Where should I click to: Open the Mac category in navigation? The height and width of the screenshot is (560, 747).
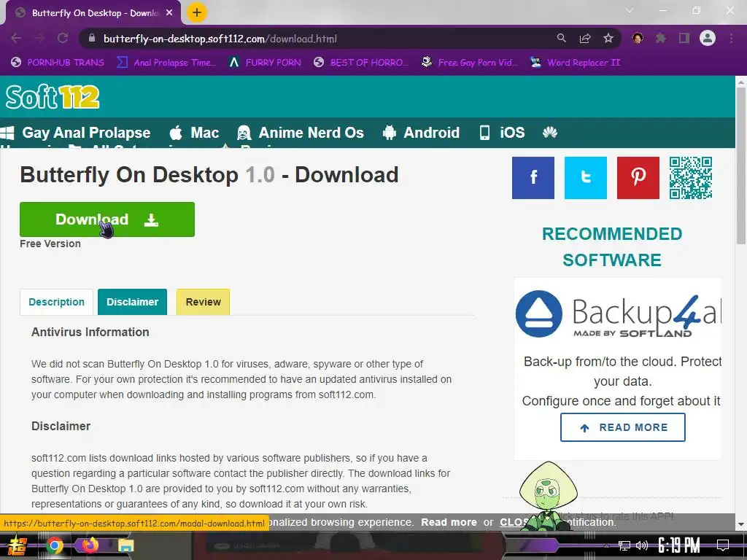tap(194, 133)
